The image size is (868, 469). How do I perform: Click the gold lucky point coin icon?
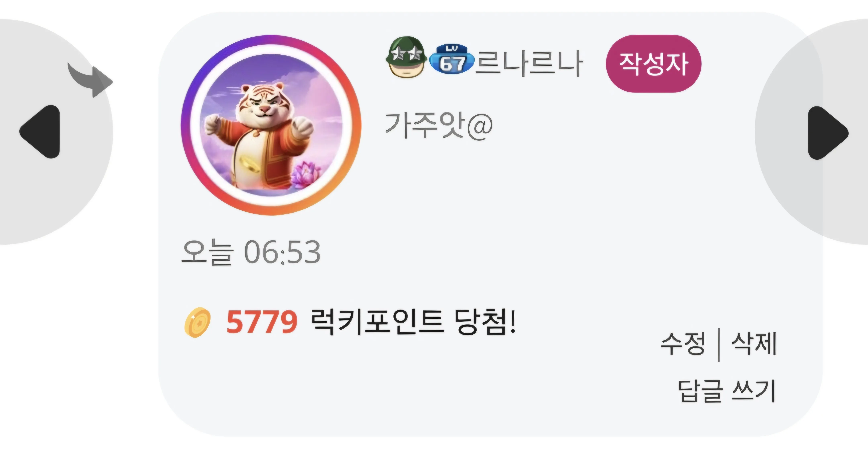coord(198,322)
